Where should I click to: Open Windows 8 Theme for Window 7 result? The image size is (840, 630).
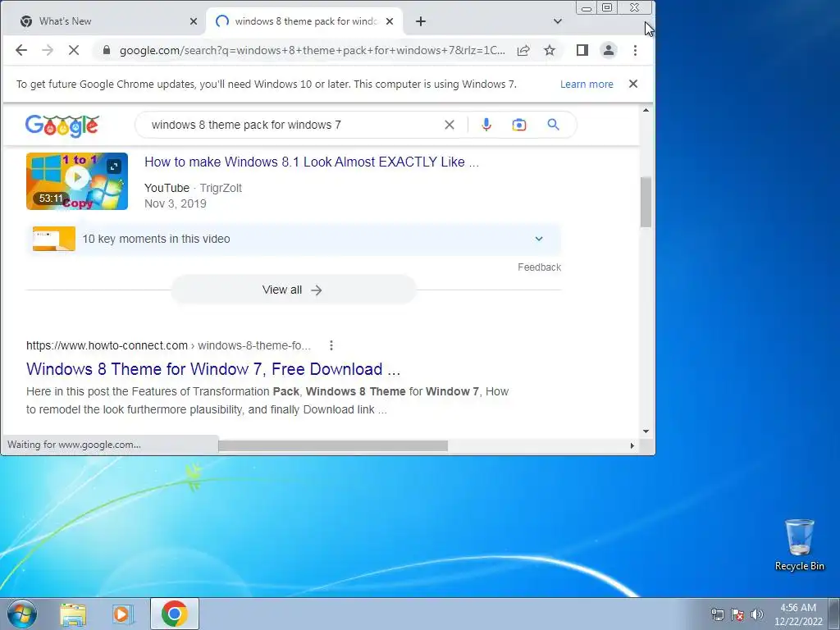point(213,369)
